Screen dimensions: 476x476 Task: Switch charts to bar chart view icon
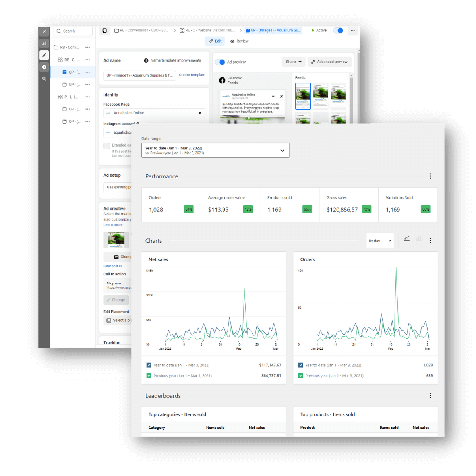(418, 238)
